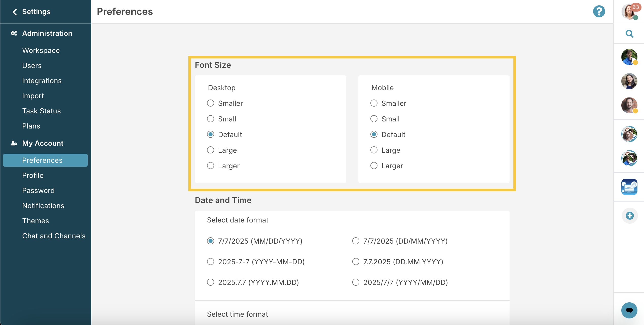This screenshot has width=644, height=325.
Task: Click the Administration gears icon
Action: [14, 33]
